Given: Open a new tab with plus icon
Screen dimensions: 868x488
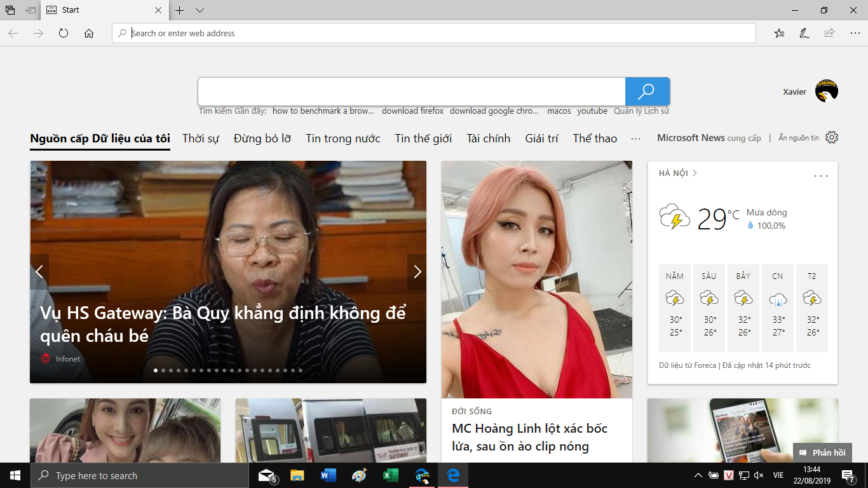Looking at the screenshot, I should coord(180,10).
